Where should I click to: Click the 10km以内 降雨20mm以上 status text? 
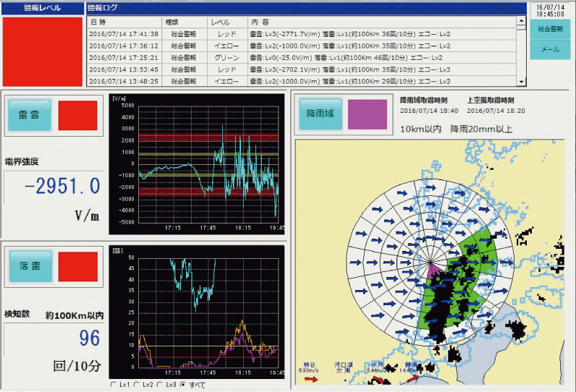click(456, 129)
